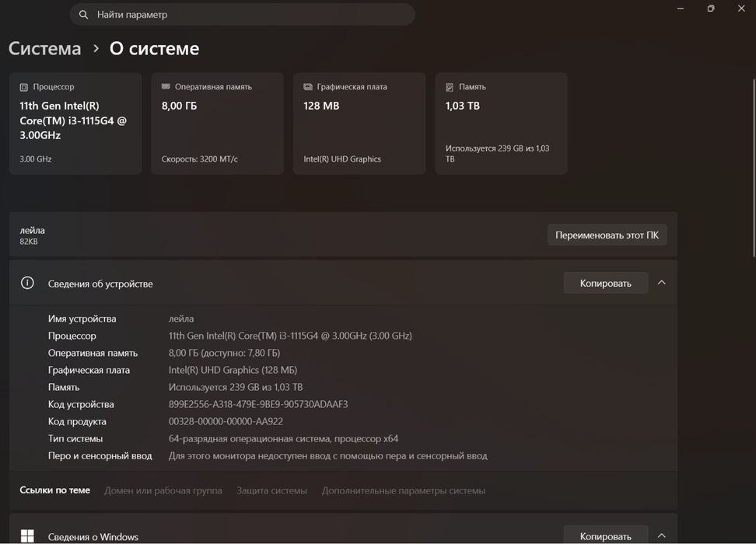Collapse 'Сведения об устройстве' chevron
This screenshot has width=756, height=544.
[661, 283]
